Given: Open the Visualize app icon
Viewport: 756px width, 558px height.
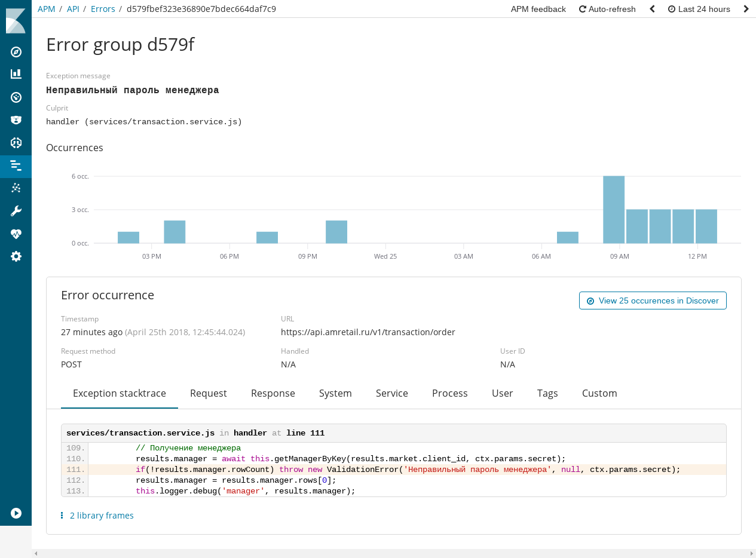Looking at the screenshot, I should tap(16, 73).
